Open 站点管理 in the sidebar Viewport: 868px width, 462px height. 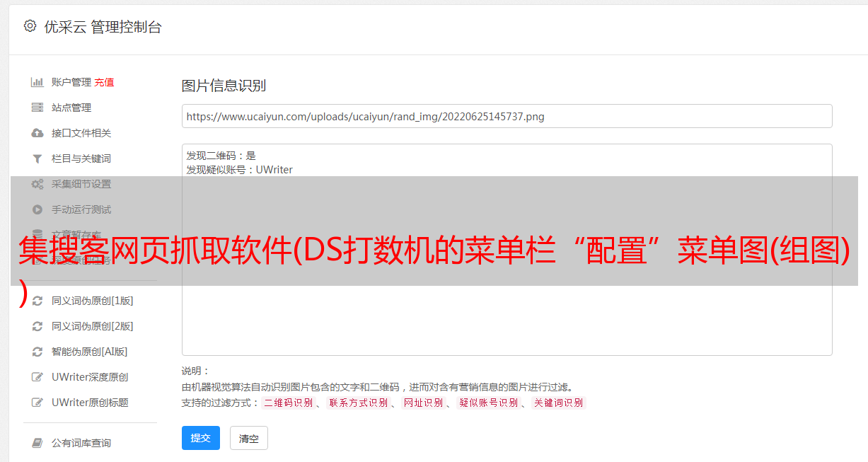tap(71, 108)
